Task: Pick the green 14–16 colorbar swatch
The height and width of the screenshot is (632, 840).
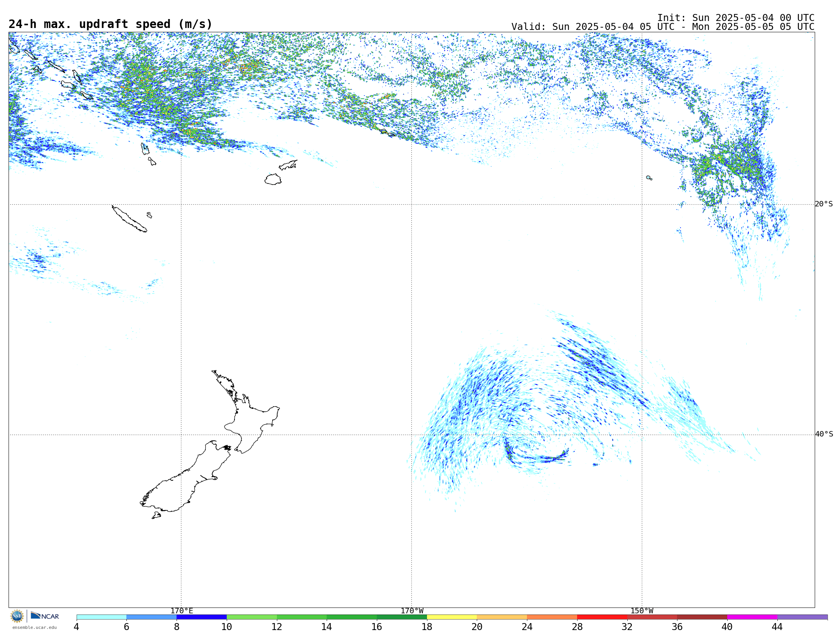Action: click(x=352, y=617)
